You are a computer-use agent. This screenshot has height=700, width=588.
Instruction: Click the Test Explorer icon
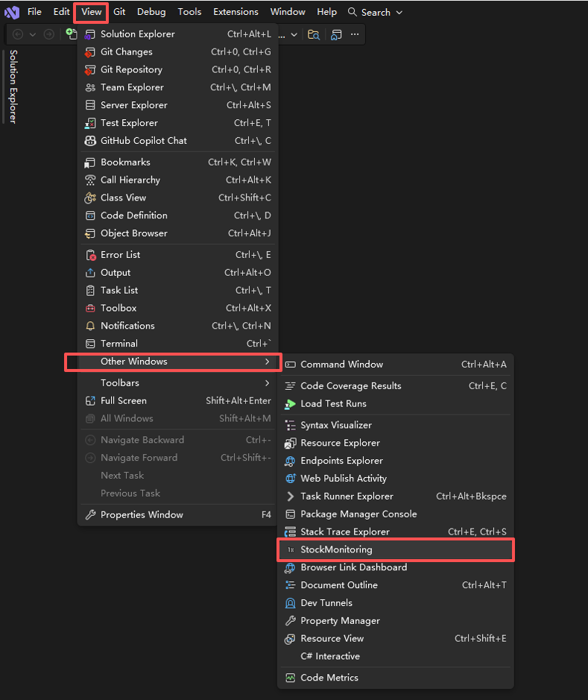point(90,123)
